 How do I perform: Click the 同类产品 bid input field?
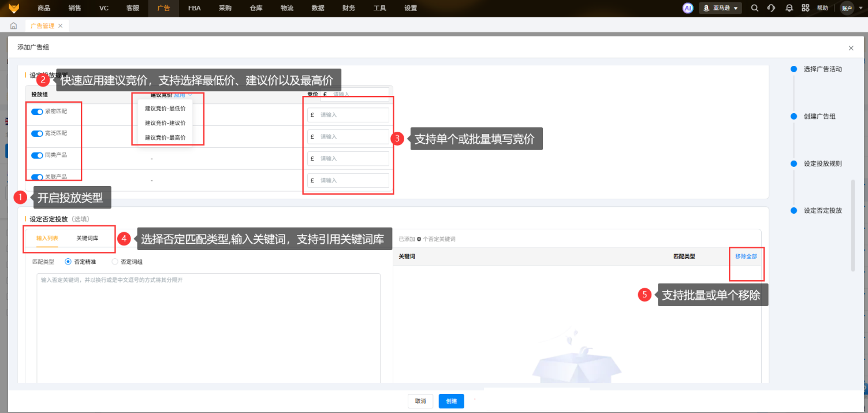(x=348, y=158)
